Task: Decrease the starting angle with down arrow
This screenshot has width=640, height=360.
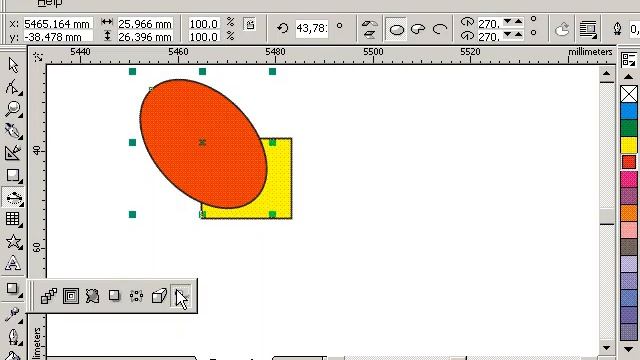Action: pos(507,21)
